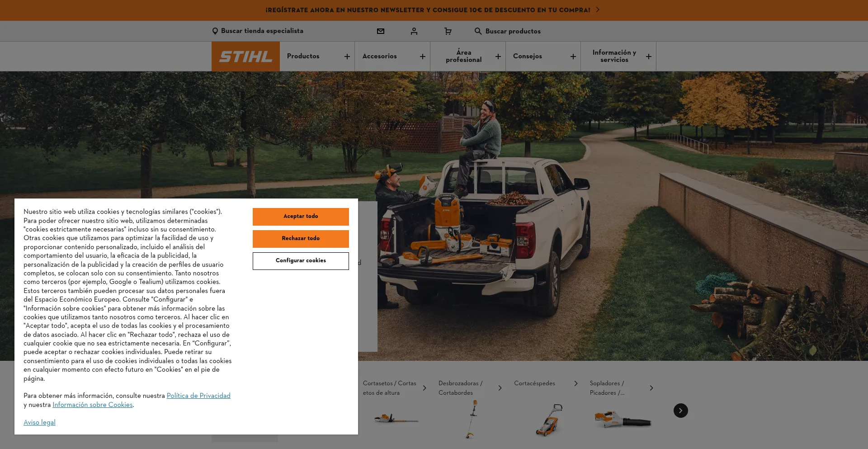868x449 pixels.
Task: Open the Información y servicios menu
Action: point(614,57)
